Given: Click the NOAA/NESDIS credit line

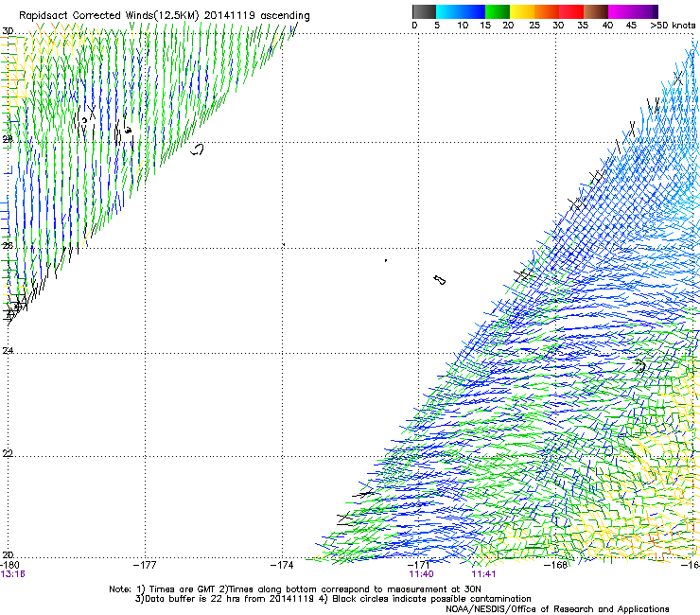Looking at the screenshot, I should [x=557, y=609].
